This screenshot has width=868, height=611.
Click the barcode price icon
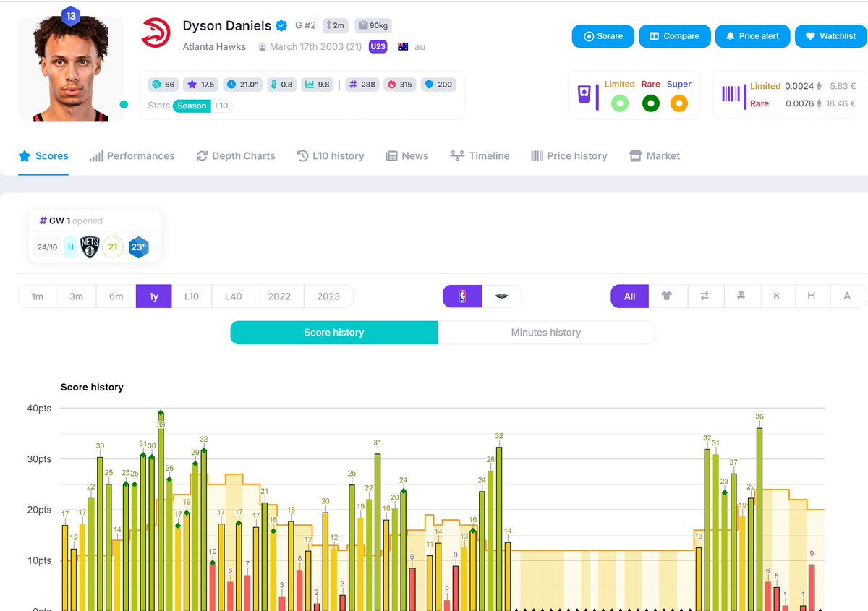(x=731, y=94)
